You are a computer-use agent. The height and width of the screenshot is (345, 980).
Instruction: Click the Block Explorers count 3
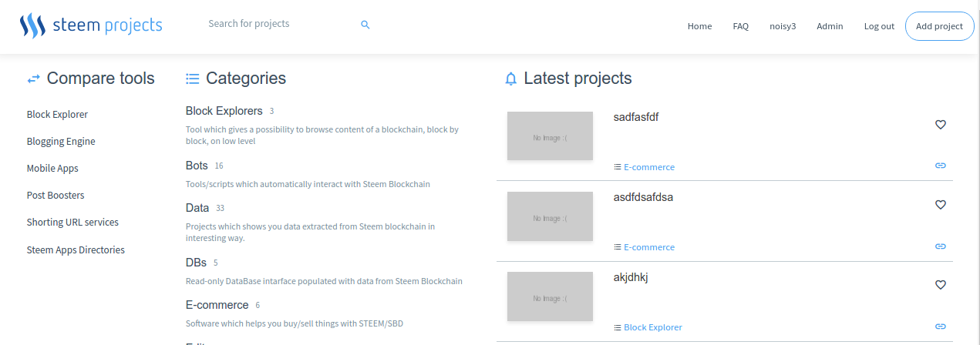point(271,112)
